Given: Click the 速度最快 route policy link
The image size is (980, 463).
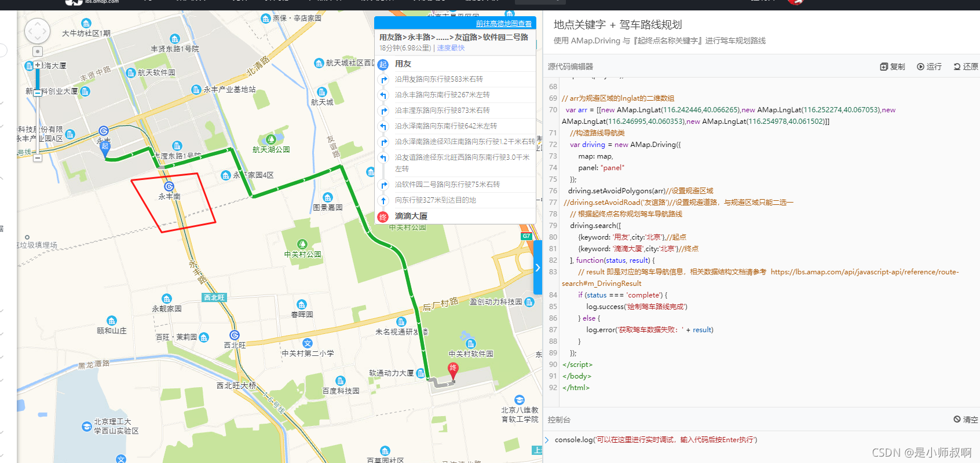Looking at the screenshot, I should coord(451,48).
